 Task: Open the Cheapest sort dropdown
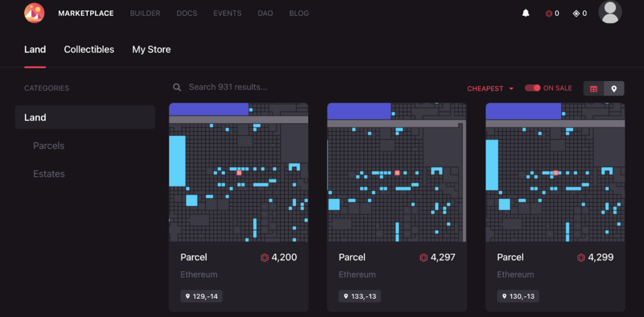[x=490, y=88]
